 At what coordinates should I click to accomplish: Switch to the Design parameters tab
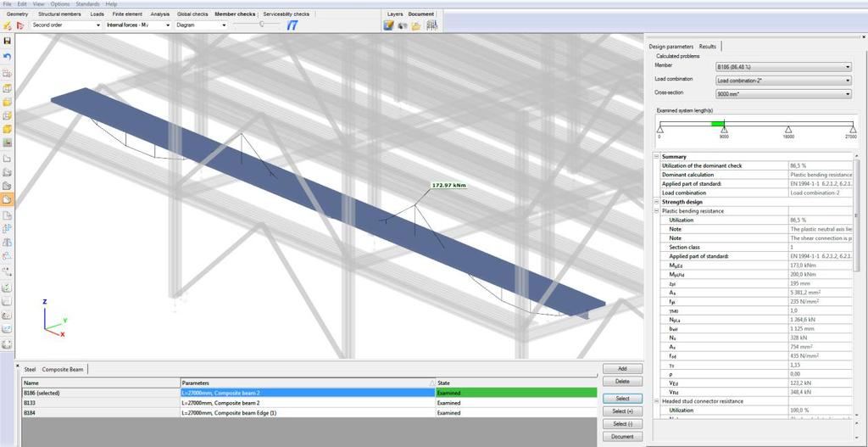click(x=671, y=47)
